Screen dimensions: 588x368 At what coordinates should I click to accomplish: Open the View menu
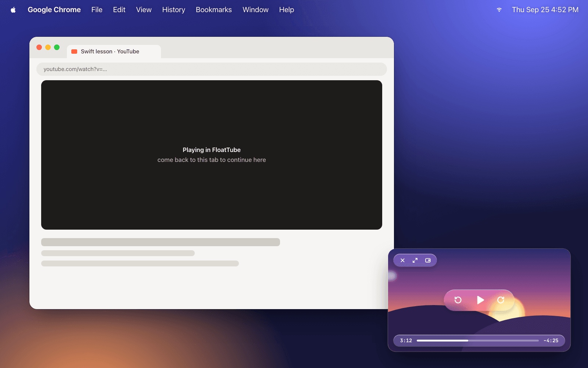[144, 10]
